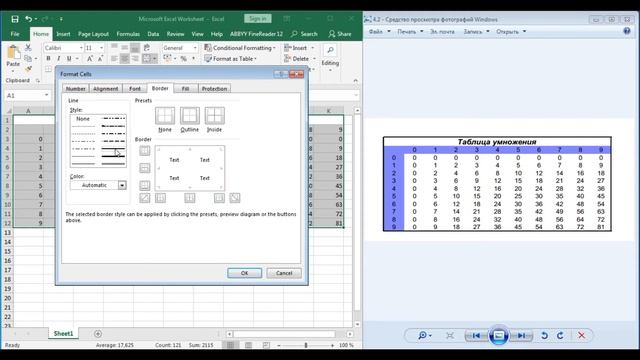Toggle the right border button
The image size is (640, 360).
pos(219,198)
